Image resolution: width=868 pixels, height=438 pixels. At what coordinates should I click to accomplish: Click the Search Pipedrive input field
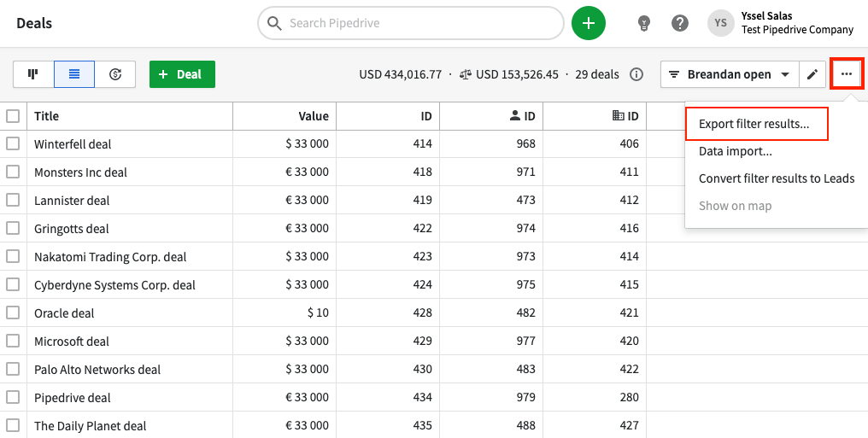click(411, 23)
